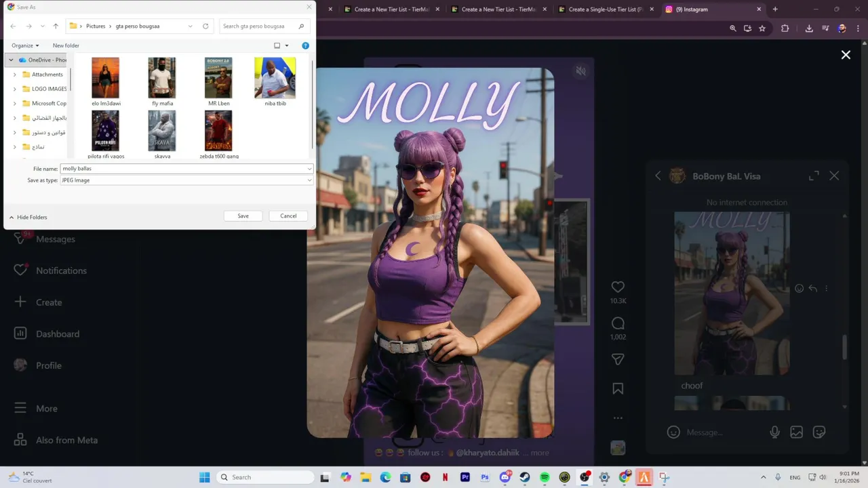Click the search magnifier in dialog

coord(302,26)
